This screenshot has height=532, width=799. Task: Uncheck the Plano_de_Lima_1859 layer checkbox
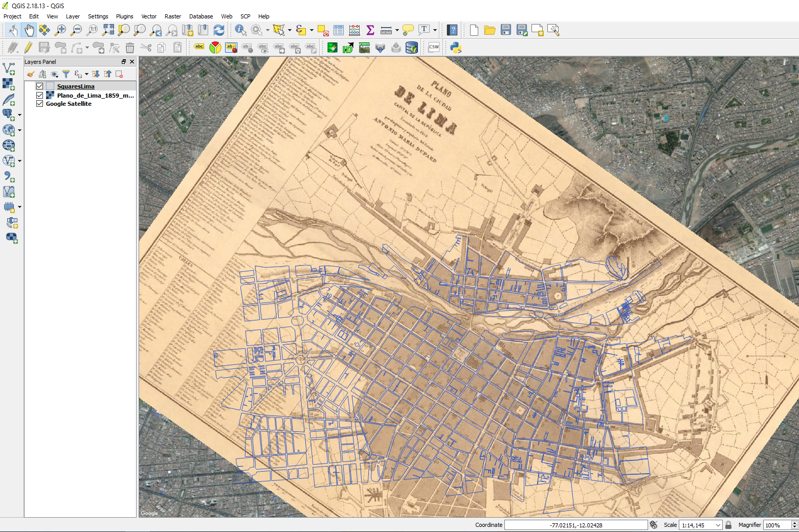(x=39, y=95)
